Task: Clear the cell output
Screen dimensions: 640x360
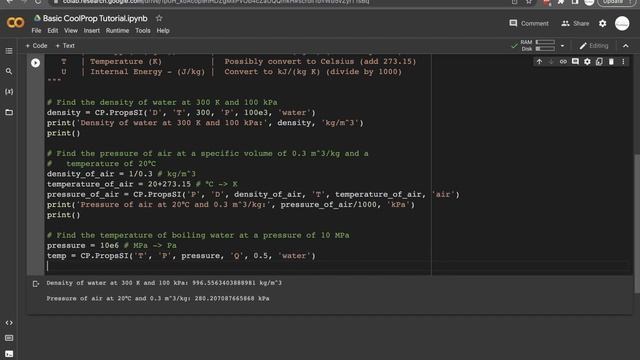Action: point(36,284)
